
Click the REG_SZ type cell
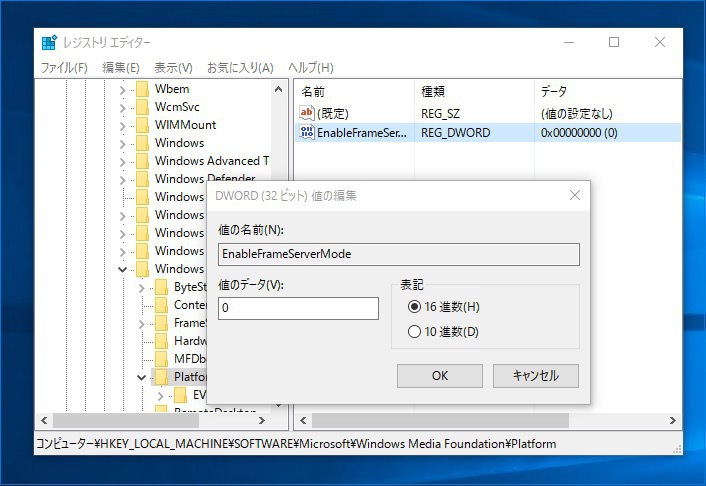[x=440, y=114]
